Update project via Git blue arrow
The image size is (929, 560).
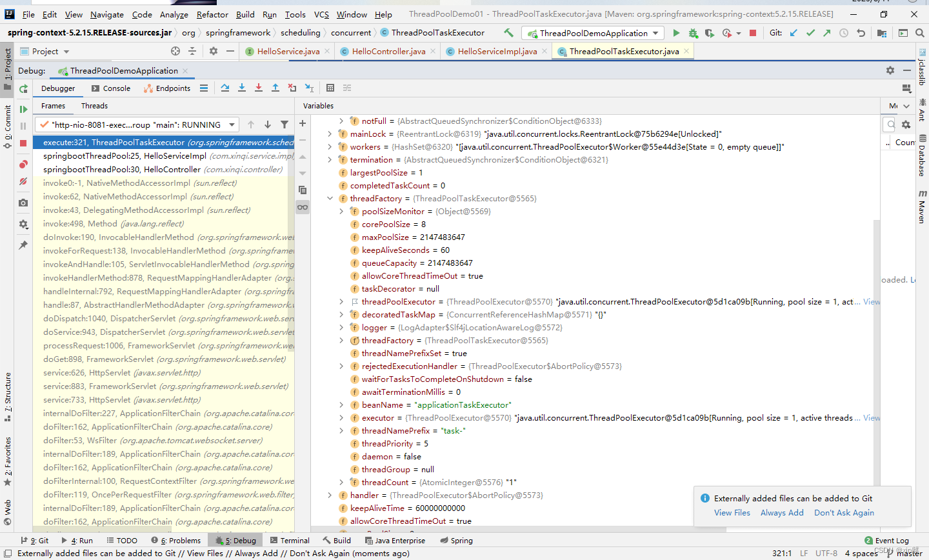pos(794,33)
